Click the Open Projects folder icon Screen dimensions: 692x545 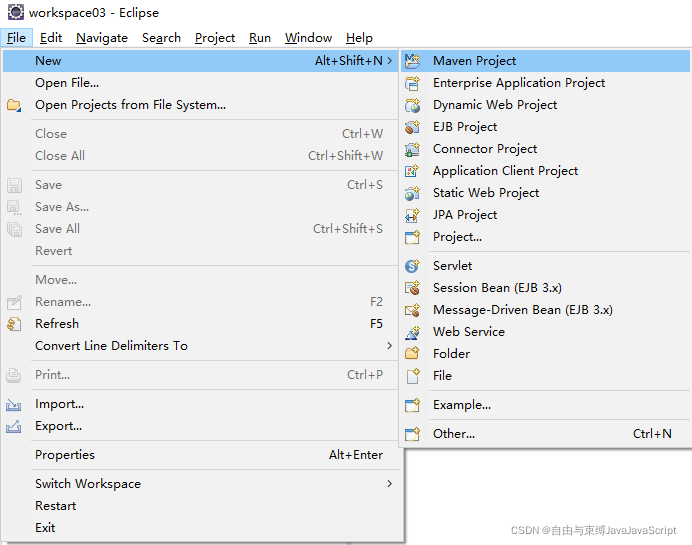coord(14,105)
